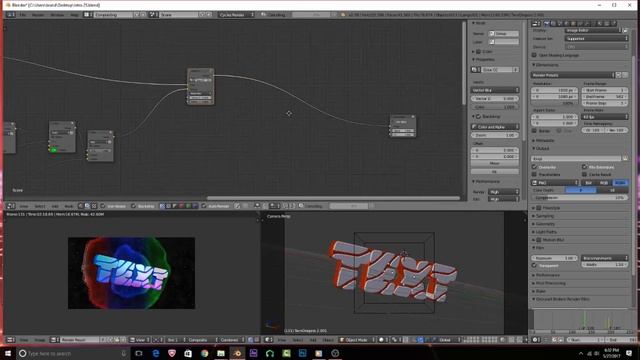The width and height of the screenshot is (640, 360).
Task: Open Frame Rate dropdown
Action: pos(605,117)
